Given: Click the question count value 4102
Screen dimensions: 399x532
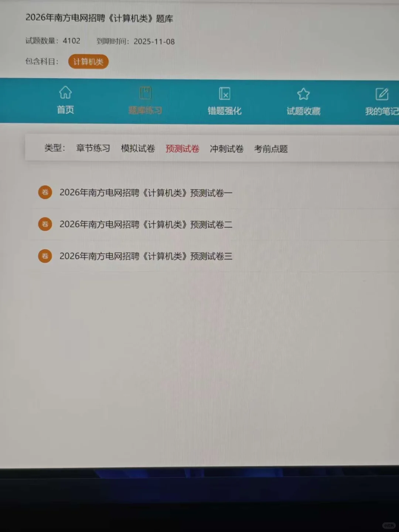Looking at the screenshot, I should 71,41.
